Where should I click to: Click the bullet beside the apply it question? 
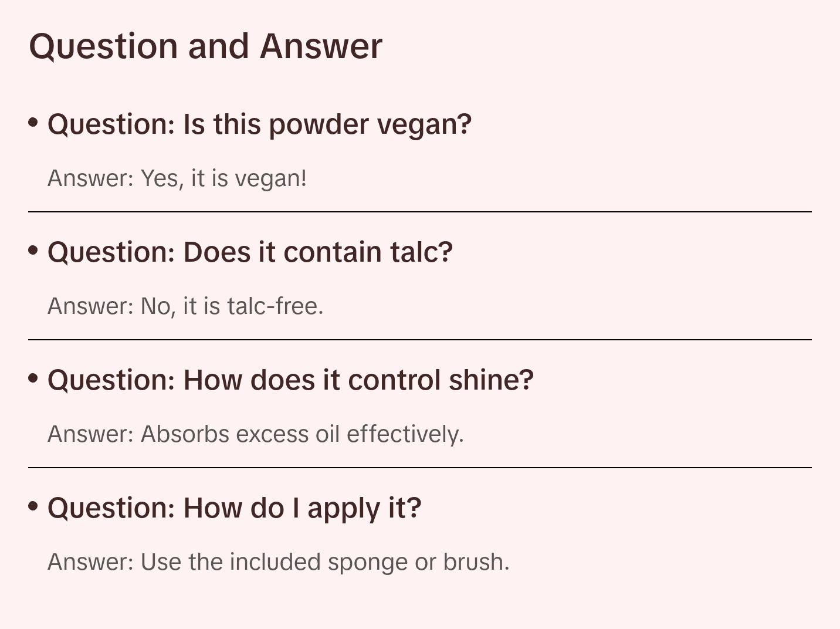pyautogui.click(x=33, y=506)
